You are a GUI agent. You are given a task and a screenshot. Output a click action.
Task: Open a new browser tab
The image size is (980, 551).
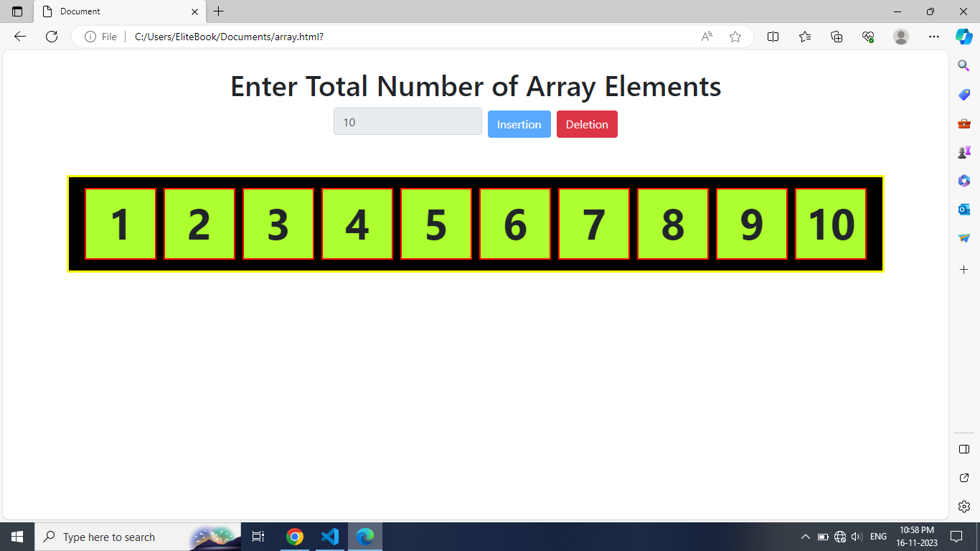coord(218,11)
